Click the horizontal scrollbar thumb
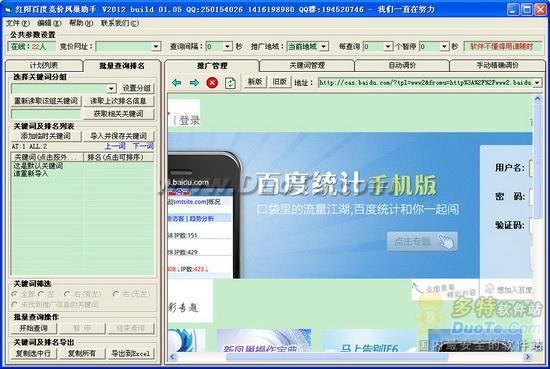Screen dimensions: 550x369 coord(337,357)
